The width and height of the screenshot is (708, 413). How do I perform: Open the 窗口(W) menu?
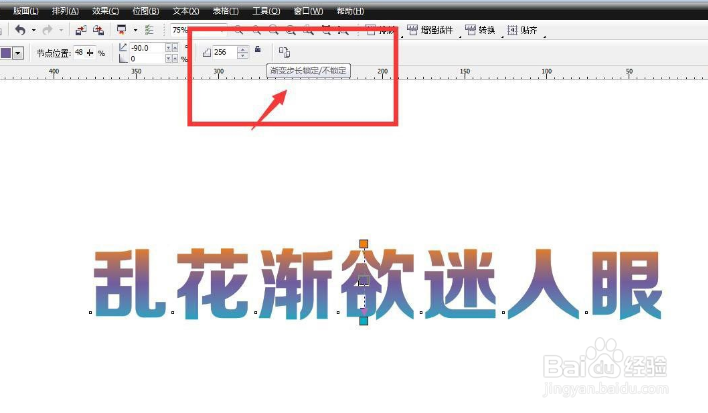click(308, 11)
